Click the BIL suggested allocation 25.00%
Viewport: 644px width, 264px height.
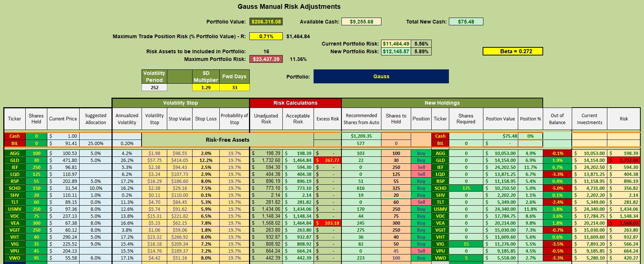pyautogui.click(x=95, y=143)
